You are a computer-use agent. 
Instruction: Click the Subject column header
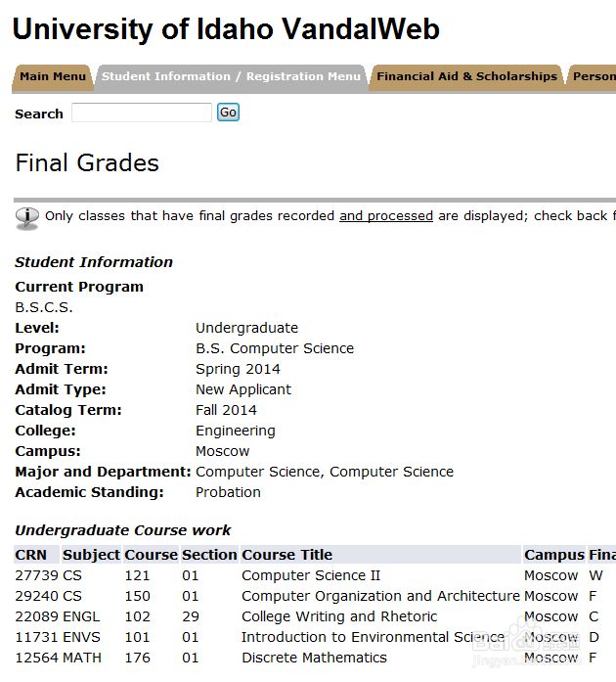click(91, 555)
